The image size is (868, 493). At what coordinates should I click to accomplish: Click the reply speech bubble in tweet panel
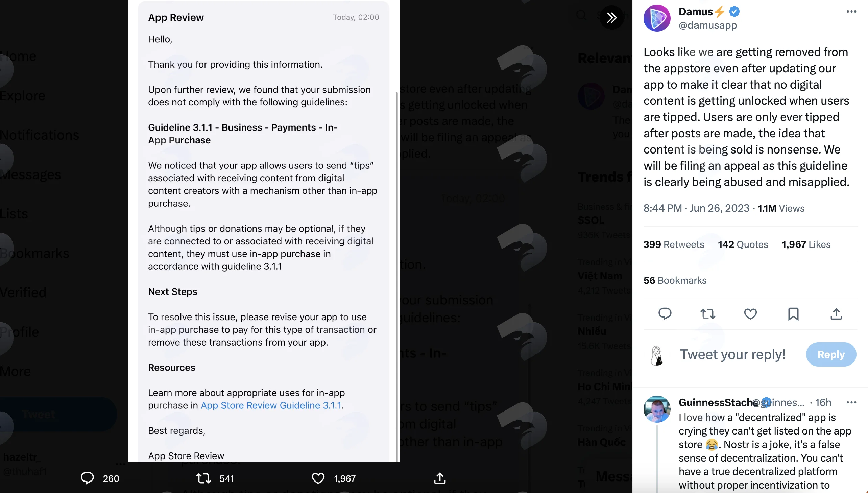(665, 314)
